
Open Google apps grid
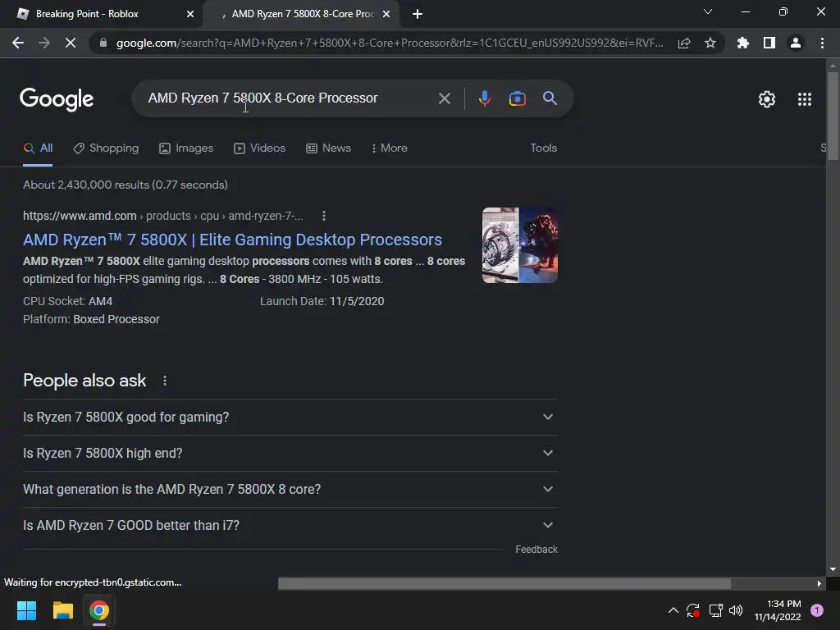point(804,99)
